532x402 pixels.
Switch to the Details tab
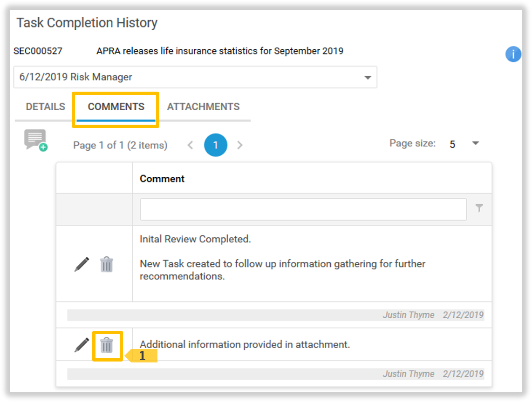coord(45,107)
